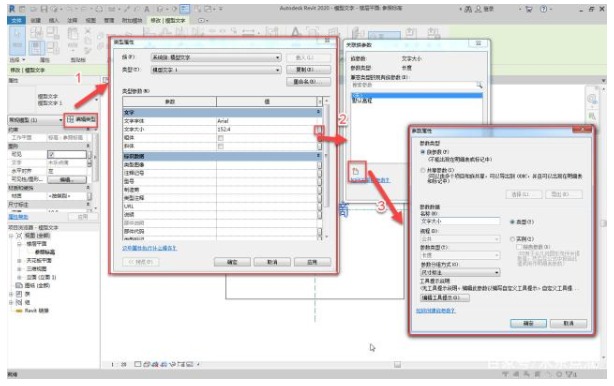The height and width of the screenshot is (386, 614).
Task: Select 默认高程 in the parameter list
Action: coord(362,101)
